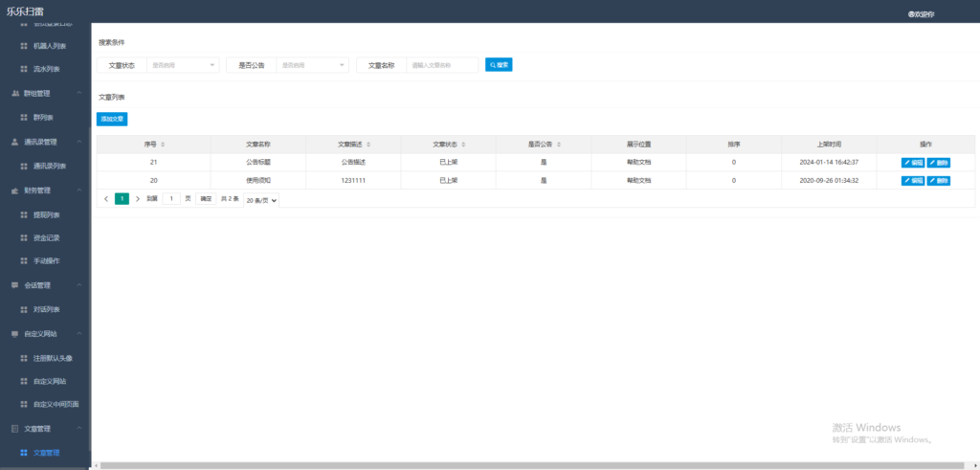Click the 添加文章 button
The width and height of the screenshot is (980, 470).
112,119
